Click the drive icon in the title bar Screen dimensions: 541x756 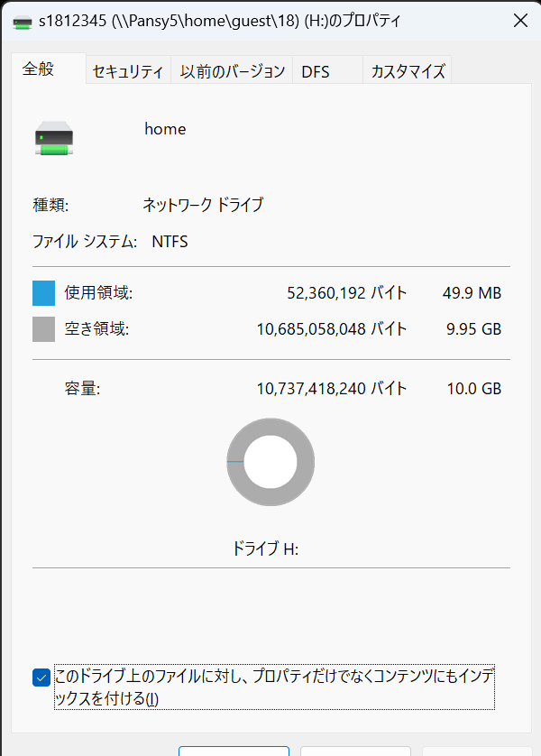point(21,21)
